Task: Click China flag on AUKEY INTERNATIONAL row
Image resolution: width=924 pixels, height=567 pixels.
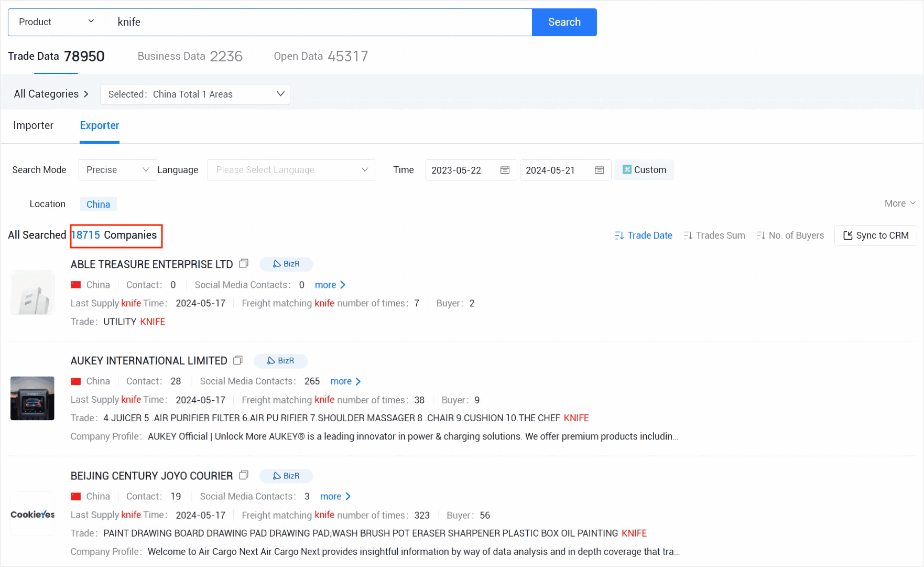Action: pyautogui.click(x=76, y=381)
